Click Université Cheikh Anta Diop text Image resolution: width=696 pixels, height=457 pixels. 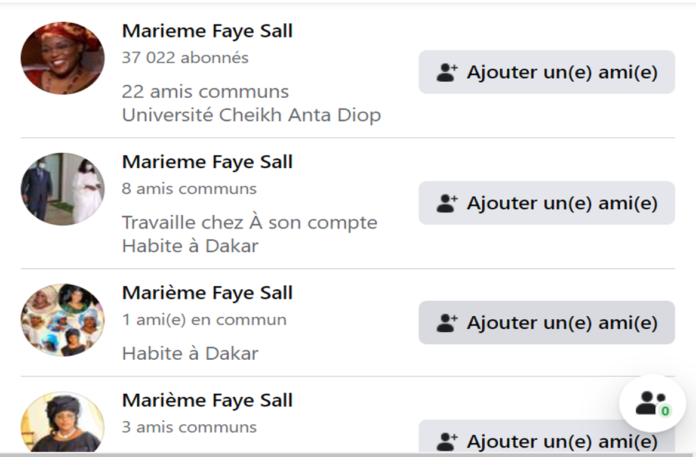click(x=252, y=115)
